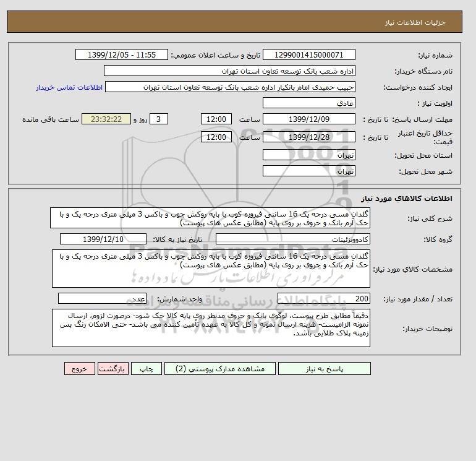Click the response deadline time 12:00 field
Viewport: 476px width, 461px height.
pyautogui.click(x=216, y=119)
